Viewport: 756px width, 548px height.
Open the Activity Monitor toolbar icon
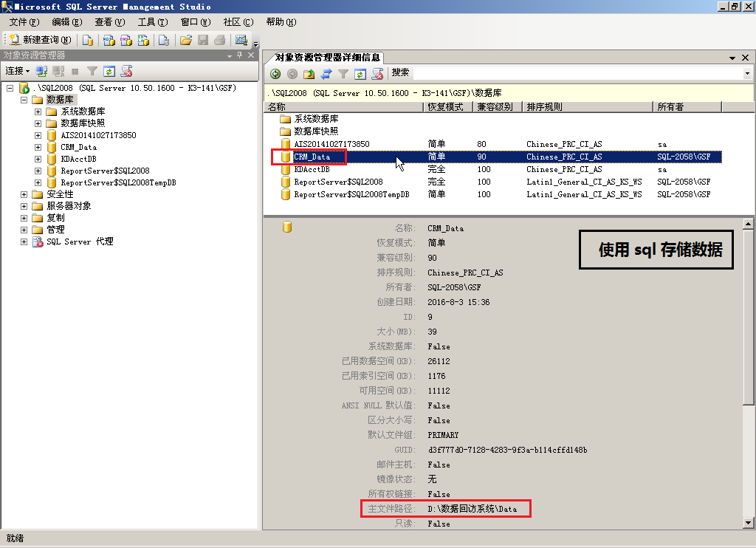[241, 40]
